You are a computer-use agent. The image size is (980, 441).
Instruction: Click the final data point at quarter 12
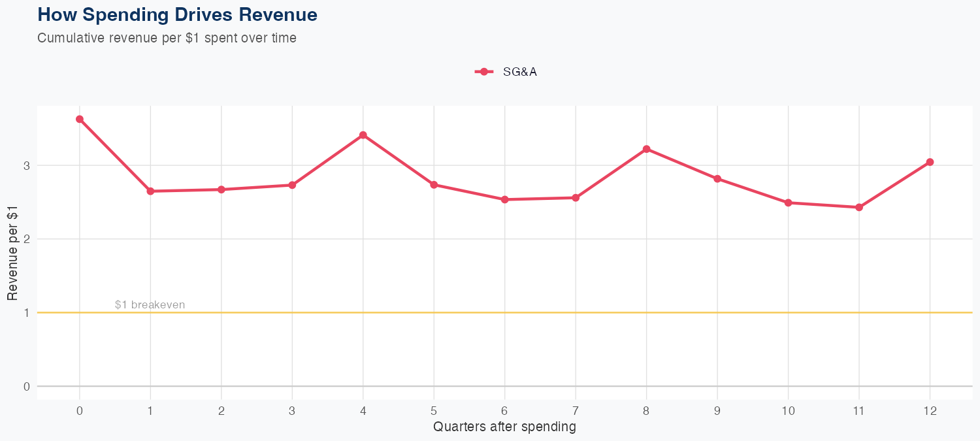tap(930, 162)
